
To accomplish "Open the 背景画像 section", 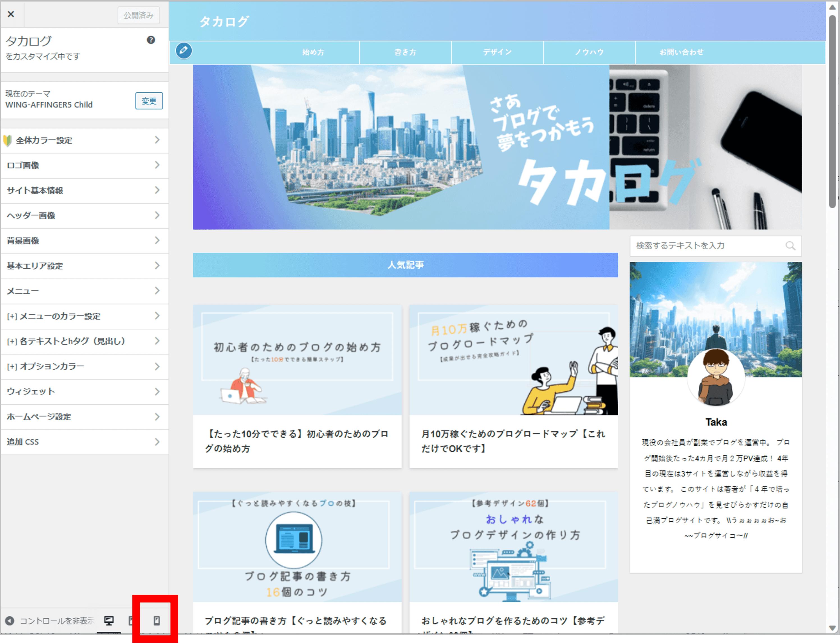I will pyautogui.click(x=85, y=241).
